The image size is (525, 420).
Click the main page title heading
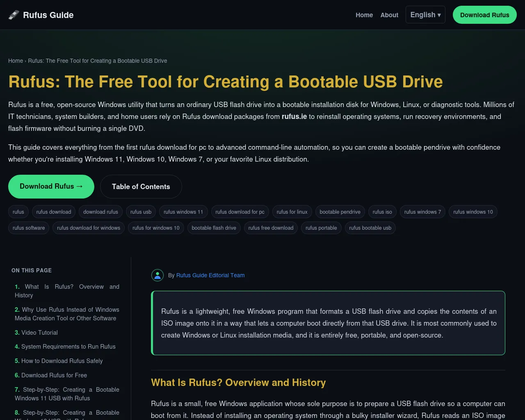click(x=226, y=82)
